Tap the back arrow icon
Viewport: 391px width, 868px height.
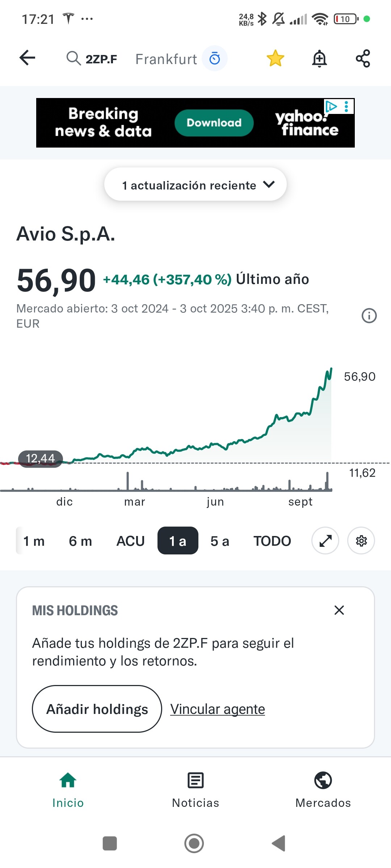click(x=27, y=58)
